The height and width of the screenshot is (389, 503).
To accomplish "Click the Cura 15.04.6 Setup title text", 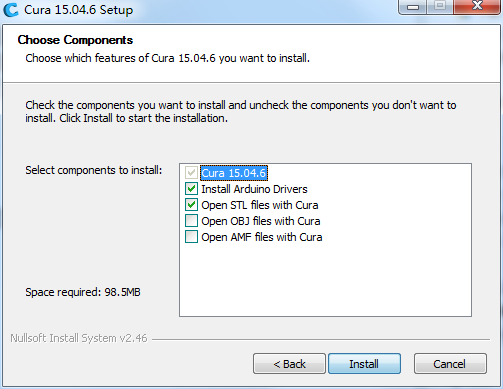I will 79,10.
